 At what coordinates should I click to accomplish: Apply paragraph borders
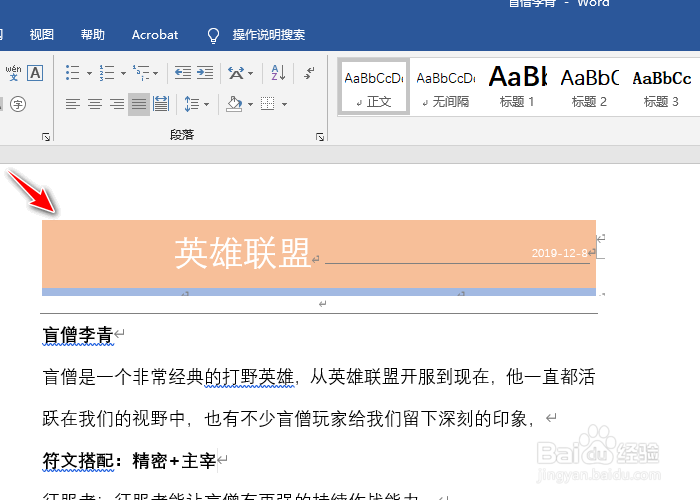click(267, 104)
